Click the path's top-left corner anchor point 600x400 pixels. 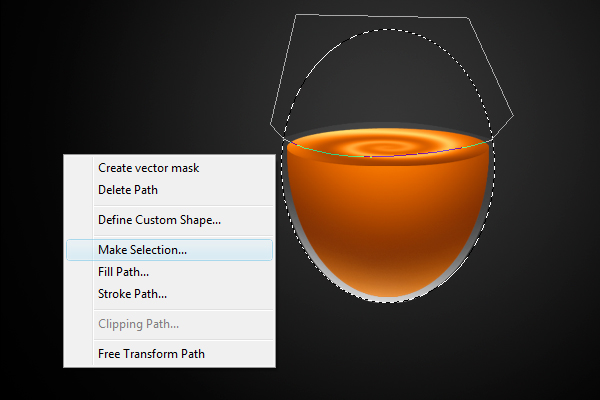(296, 15)
